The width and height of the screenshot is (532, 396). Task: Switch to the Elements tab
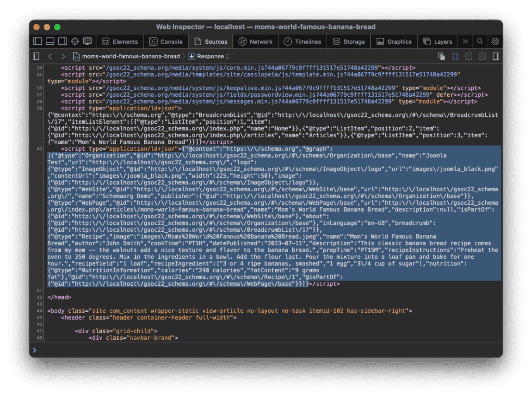point(120,42)
